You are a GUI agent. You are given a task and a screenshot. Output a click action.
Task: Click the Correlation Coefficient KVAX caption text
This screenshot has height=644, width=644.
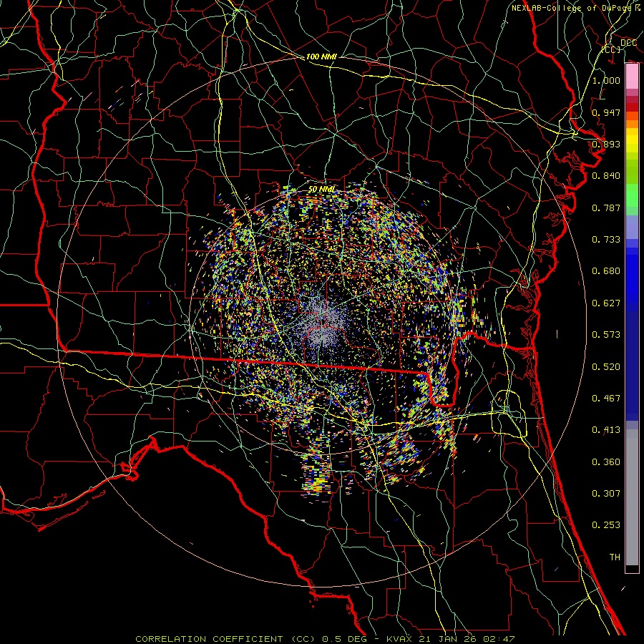[324, 639]
